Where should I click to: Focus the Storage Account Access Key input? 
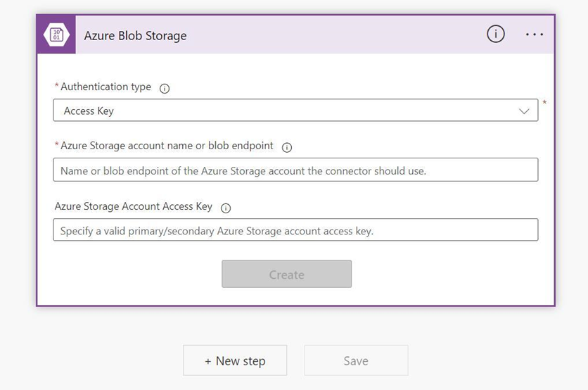coord(295,230)
